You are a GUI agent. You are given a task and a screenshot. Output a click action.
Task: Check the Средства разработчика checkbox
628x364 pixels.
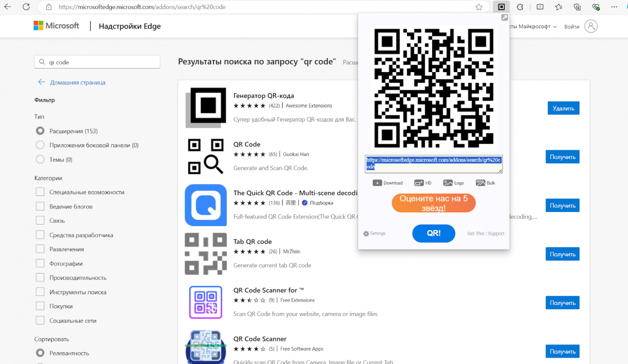click(40, 235)
